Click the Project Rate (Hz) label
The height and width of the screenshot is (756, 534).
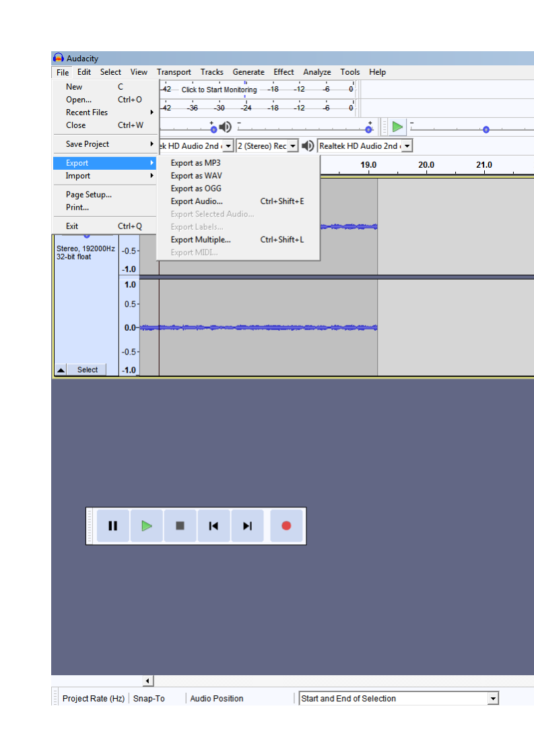(94, 698)
